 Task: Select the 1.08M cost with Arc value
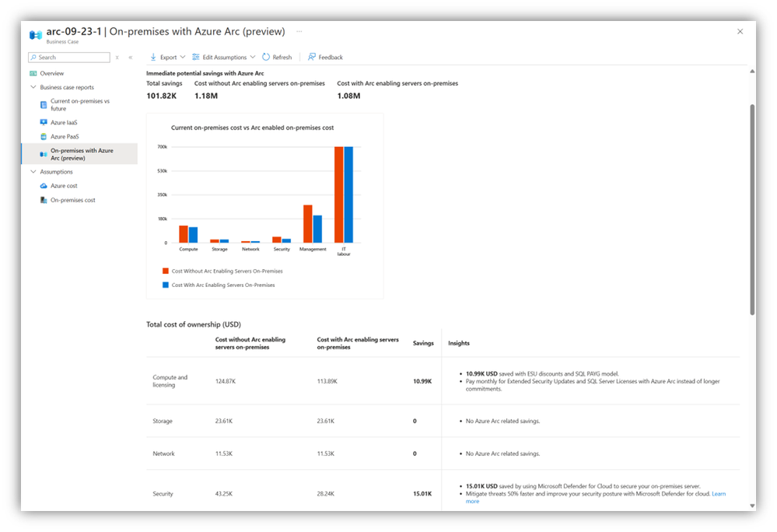click(x=349, y=96)
